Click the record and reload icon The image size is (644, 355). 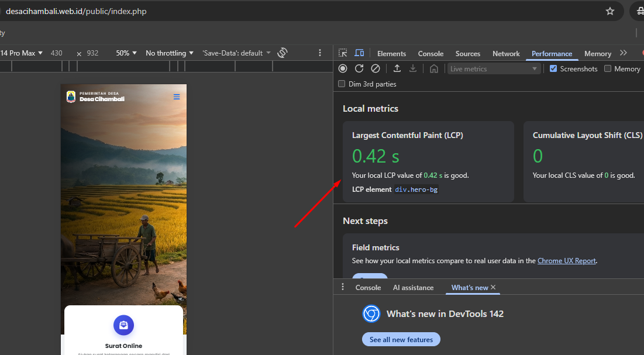coord(359,68)
